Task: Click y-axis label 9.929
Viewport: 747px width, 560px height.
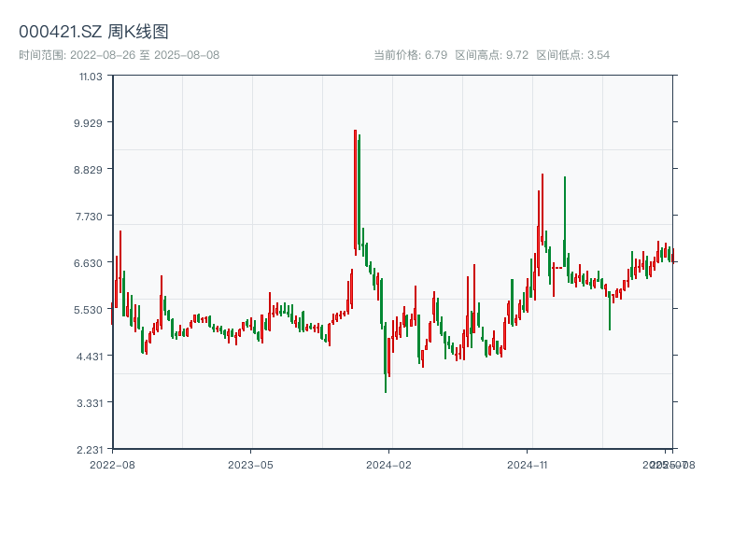Action: tap(88, 123)
